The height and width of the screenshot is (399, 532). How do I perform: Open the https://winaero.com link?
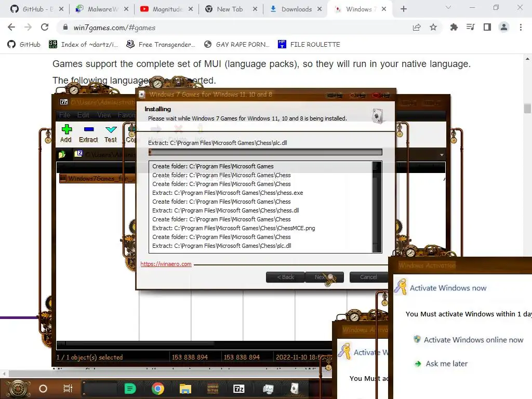click(166, 264)
